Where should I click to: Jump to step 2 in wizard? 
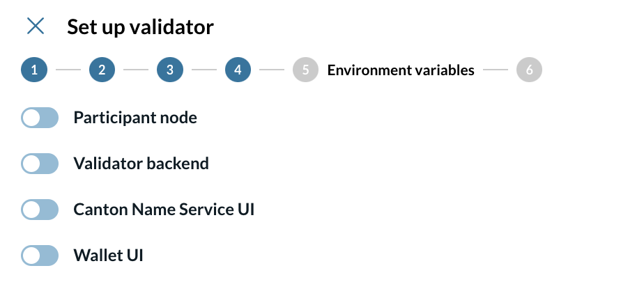point(102,70)
